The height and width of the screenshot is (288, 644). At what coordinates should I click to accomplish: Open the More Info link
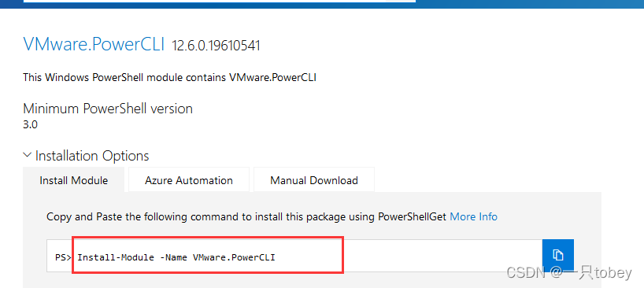tap(474, 216)
